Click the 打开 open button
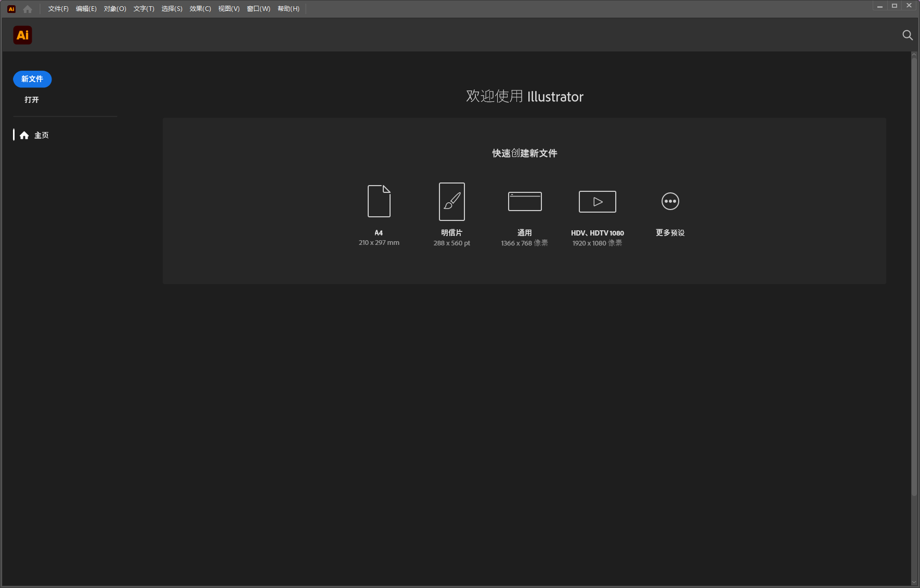This screenshot has width=920, height=588. pos(32,100)
